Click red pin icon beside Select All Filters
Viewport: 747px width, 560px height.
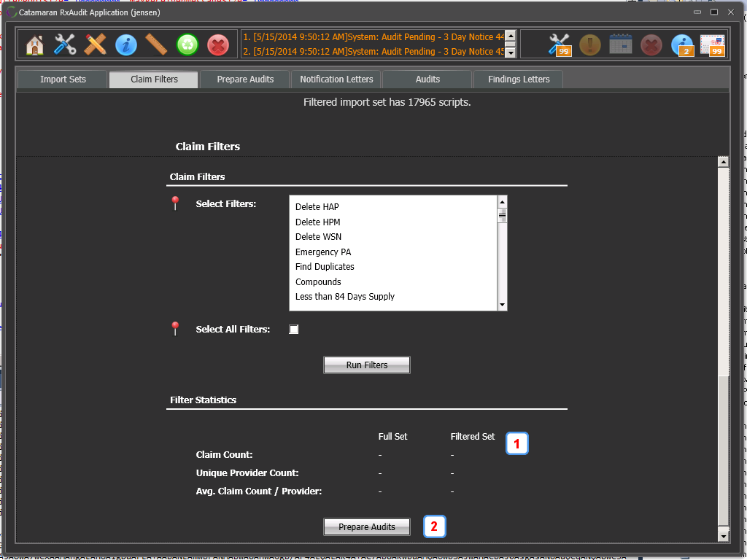(x=175, y=329)
